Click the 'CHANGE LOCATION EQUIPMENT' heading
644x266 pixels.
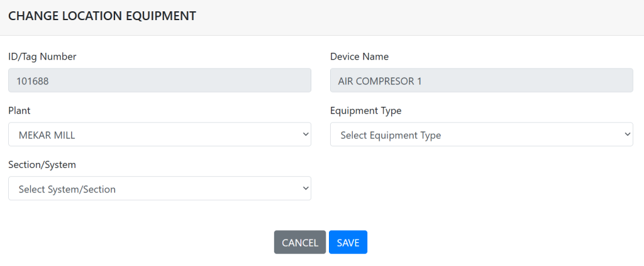click(102, 16)
